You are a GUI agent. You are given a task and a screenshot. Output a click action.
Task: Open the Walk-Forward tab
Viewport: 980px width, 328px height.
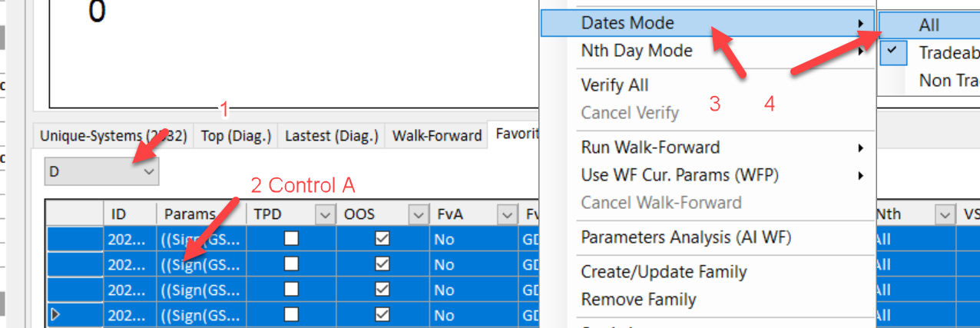[x=437, y=136]
